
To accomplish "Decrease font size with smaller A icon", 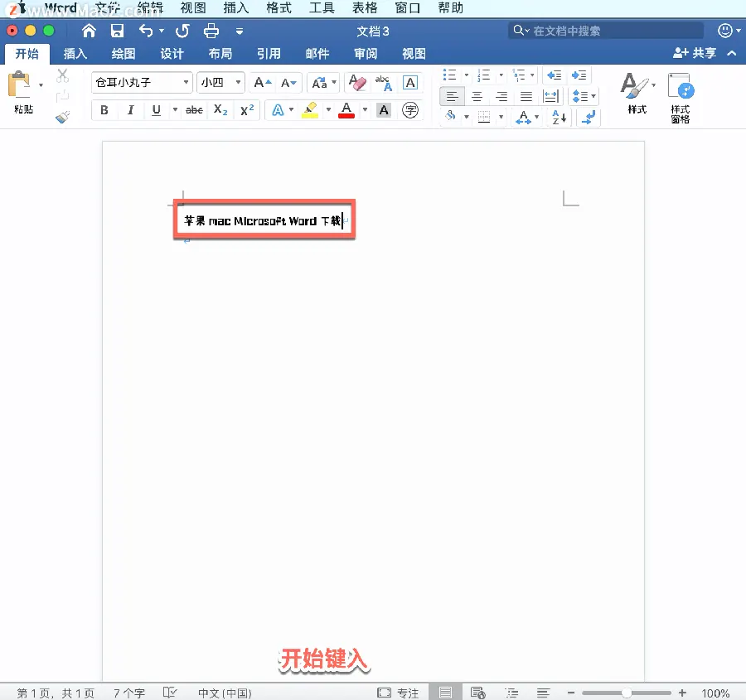I will (x=288, y=83).
